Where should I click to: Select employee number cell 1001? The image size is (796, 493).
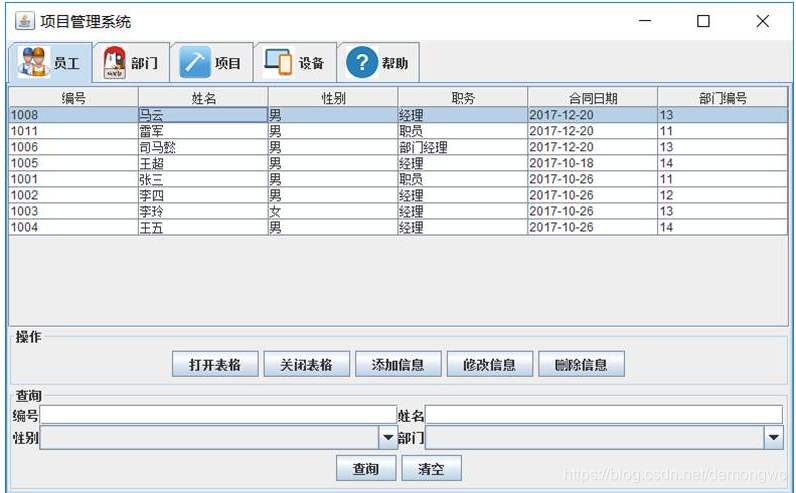click(x=74, y=179)
